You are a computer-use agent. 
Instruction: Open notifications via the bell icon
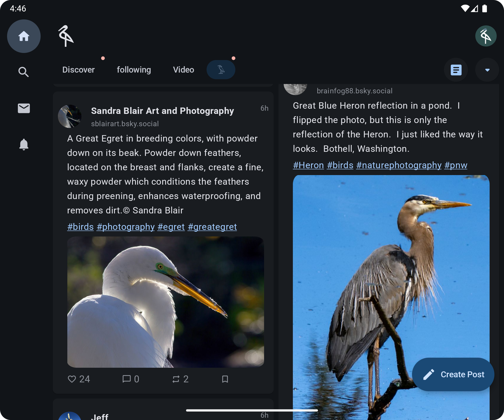[23, 144]
